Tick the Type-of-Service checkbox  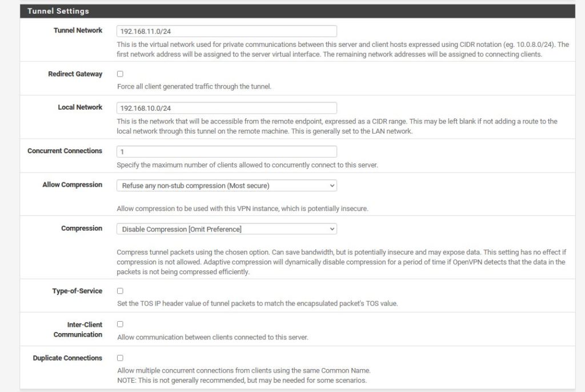(x=120, y=291)
